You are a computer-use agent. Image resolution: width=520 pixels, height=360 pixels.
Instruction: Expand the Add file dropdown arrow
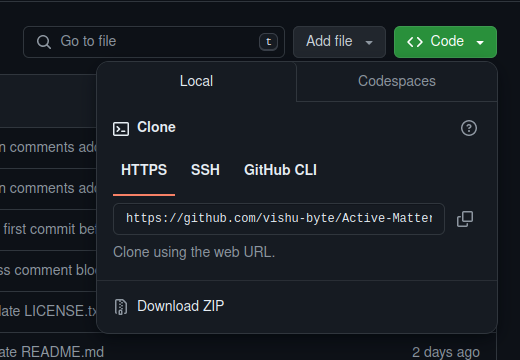369,43
